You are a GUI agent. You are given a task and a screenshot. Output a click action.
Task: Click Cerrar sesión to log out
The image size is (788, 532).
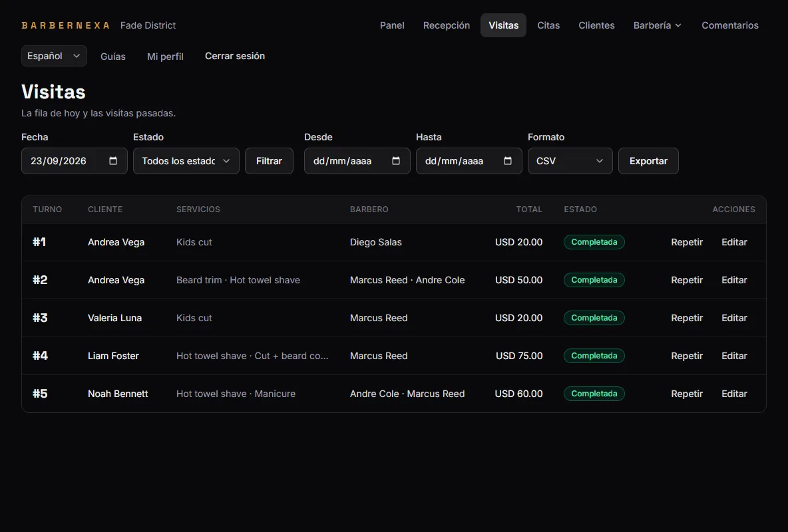(235, 56)
